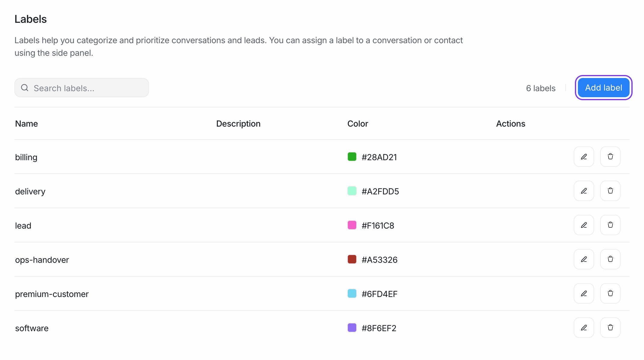Delete the ops-handover label

(610, 259)
